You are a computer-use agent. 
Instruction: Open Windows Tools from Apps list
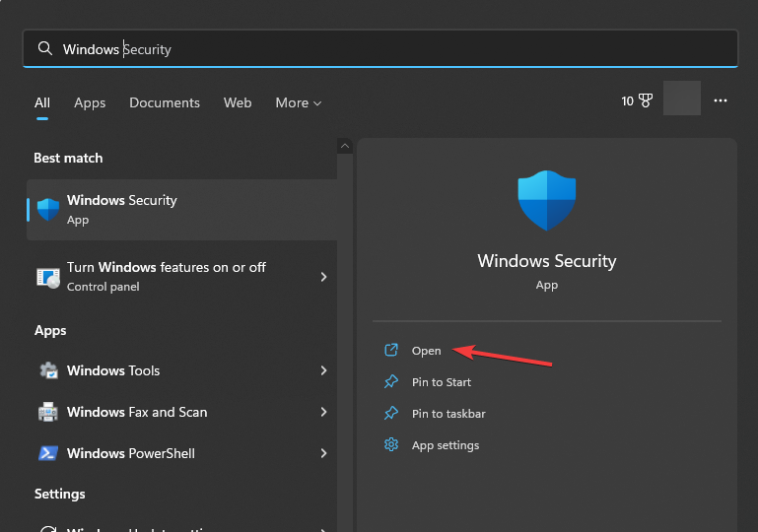181,370
